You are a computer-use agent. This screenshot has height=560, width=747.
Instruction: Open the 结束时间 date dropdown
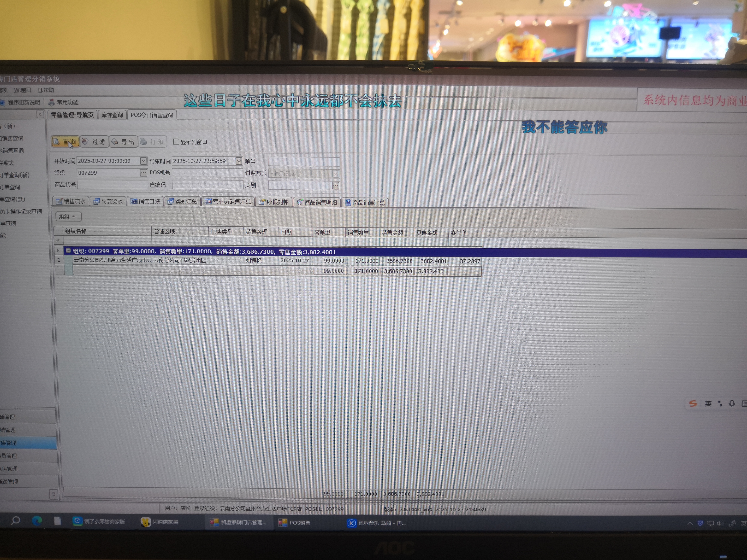tap(239, 161)
